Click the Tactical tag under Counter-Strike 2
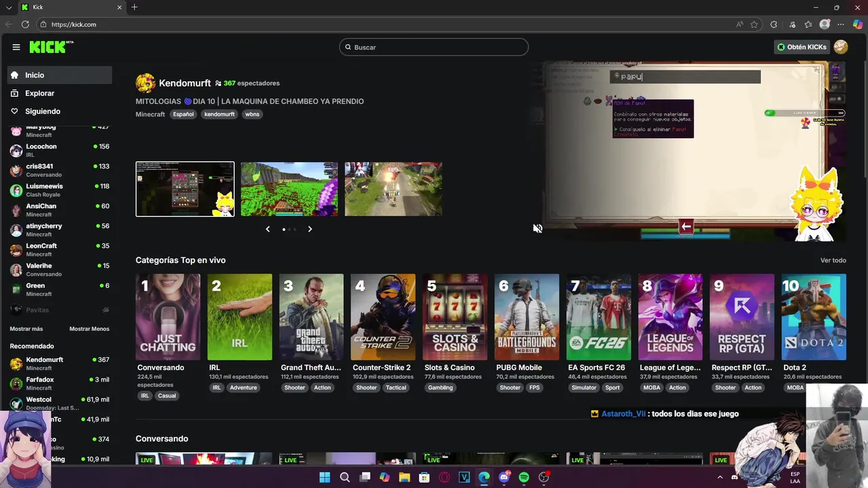The height and width of the screenshot is (488, 868). coord(396,388)
